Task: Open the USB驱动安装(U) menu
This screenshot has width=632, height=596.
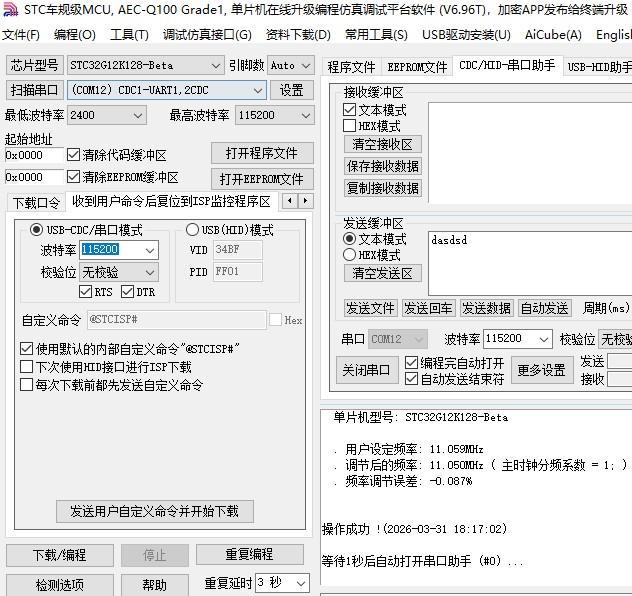Action: coord(466,35)
